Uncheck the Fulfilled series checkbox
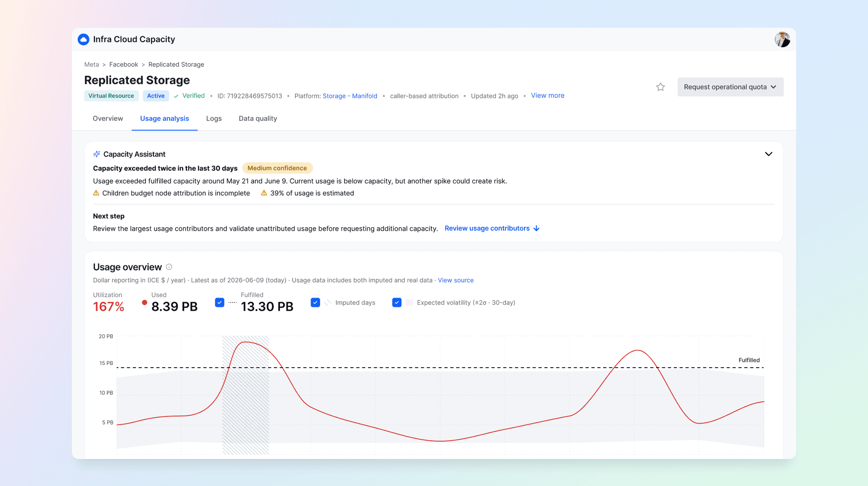 (220, 303)
